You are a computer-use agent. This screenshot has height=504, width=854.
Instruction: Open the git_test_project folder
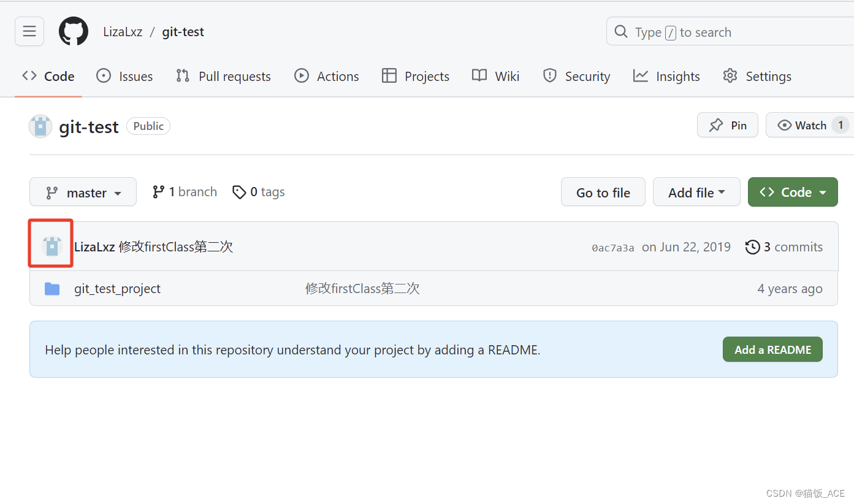(x=117, y=289)
